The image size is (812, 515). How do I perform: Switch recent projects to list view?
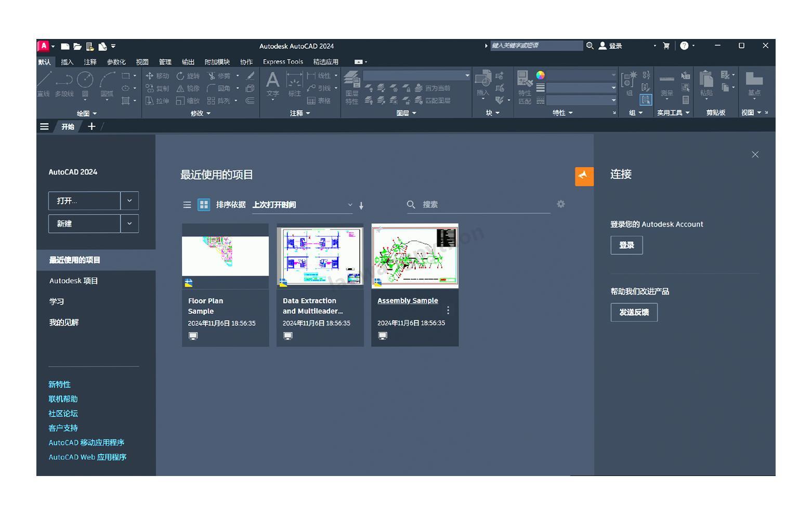click(187, 204)
